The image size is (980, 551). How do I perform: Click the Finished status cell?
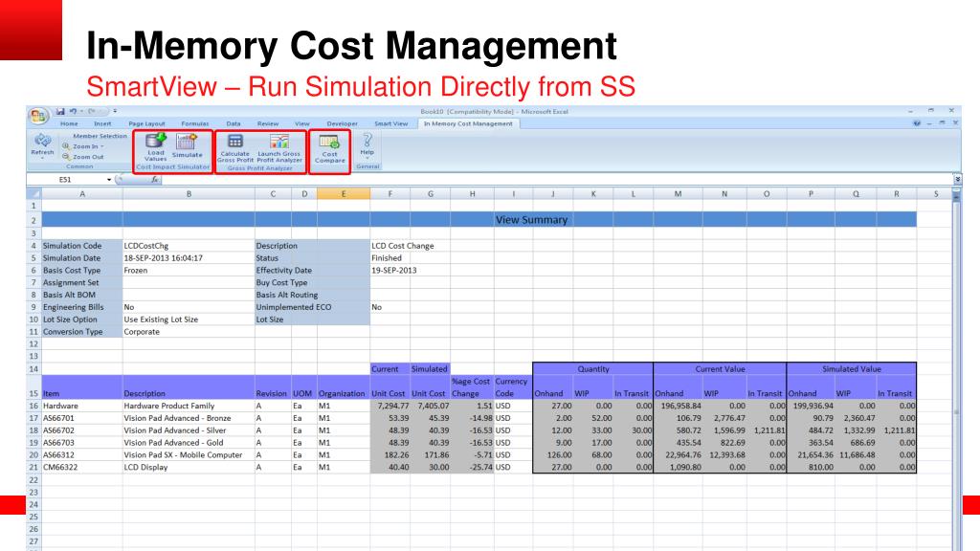(x=390, y=258)
